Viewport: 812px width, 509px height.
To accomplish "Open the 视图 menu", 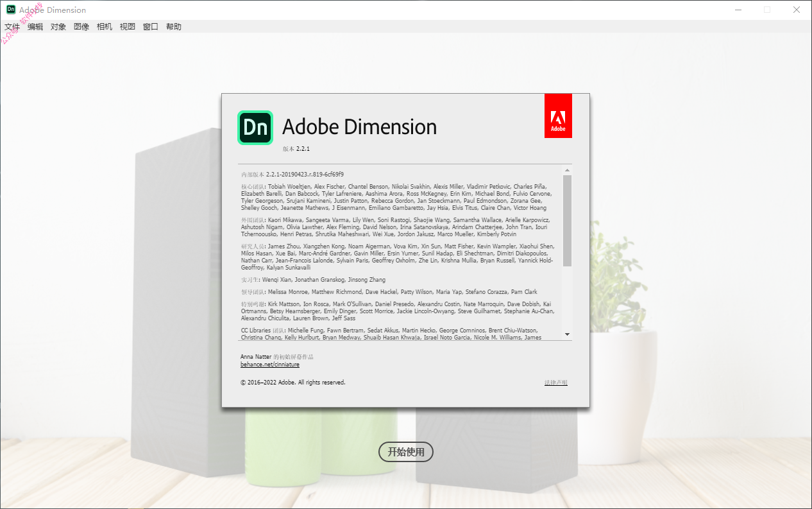I will click(128, 27).
